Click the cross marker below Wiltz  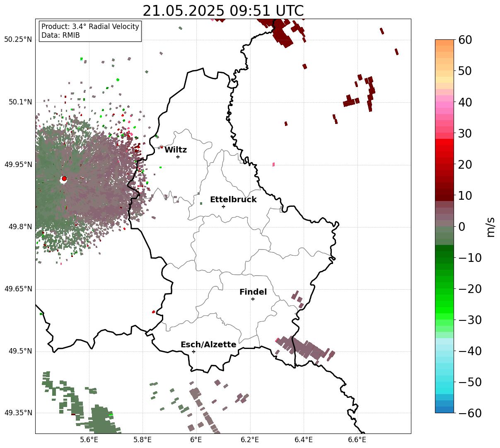178,157
